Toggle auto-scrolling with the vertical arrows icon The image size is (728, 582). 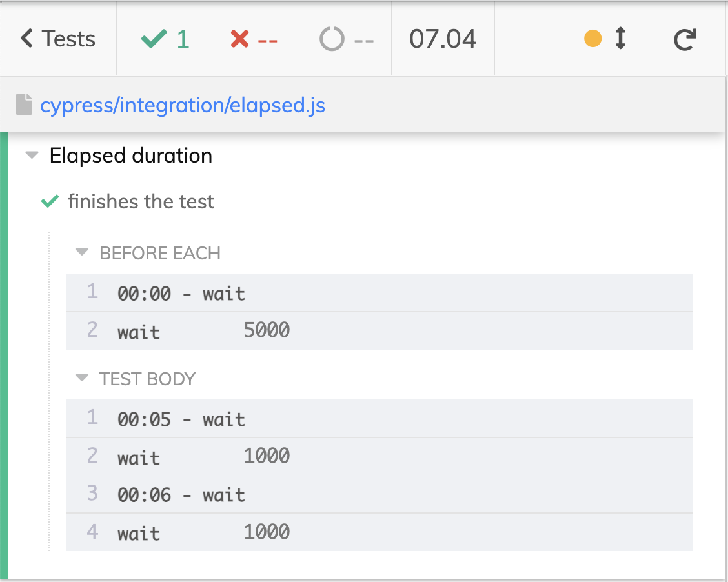point(620,39)
